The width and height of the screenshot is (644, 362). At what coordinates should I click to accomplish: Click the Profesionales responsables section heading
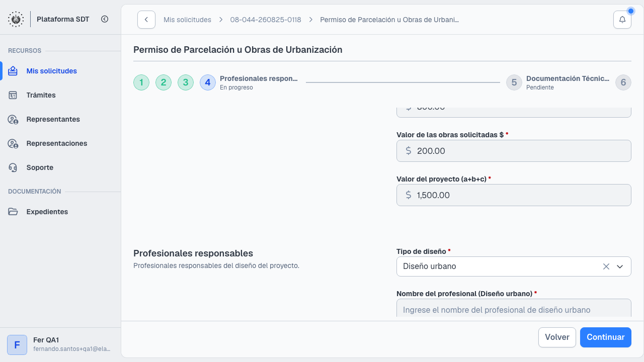pos(193,253)
